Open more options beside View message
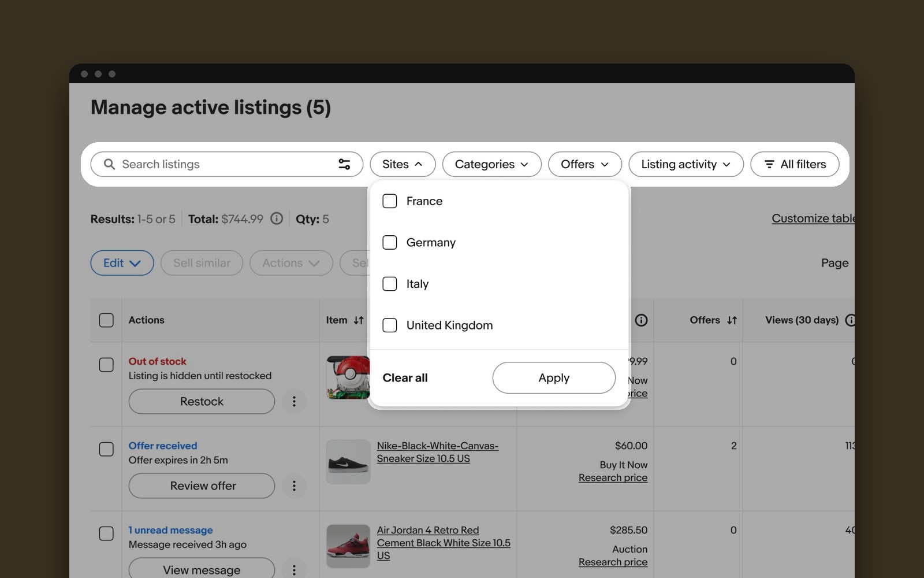Screen dimensions: 924x578 [x=294, y=570]
